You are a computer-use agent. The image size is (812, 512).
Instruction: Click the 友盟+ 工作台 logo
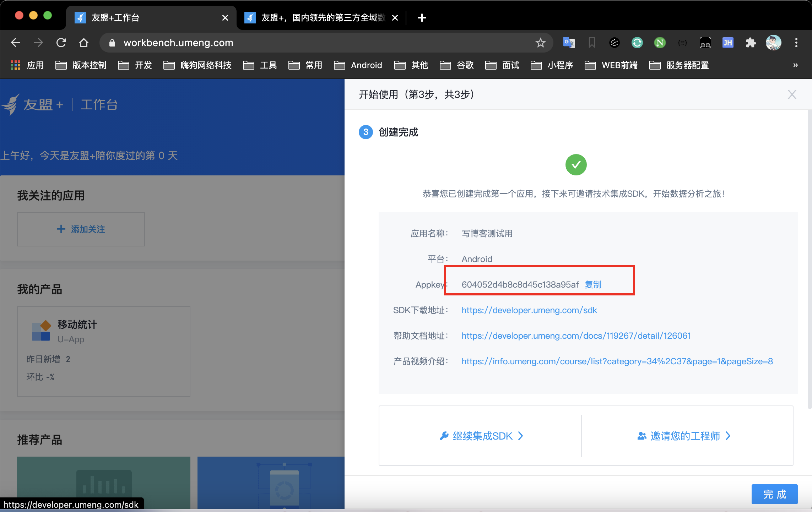pyautogui.click(x=60, y=104)
